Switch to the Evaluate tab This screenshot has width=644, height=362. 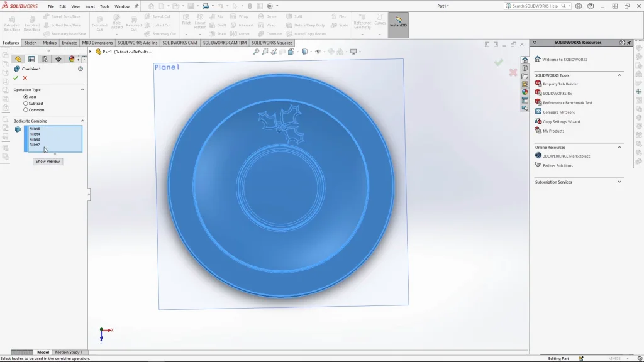[x=69, y=43]
